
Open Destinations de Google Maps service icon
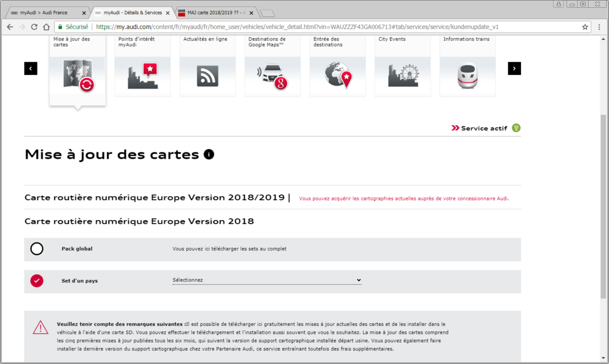click(x=272, y=77)
